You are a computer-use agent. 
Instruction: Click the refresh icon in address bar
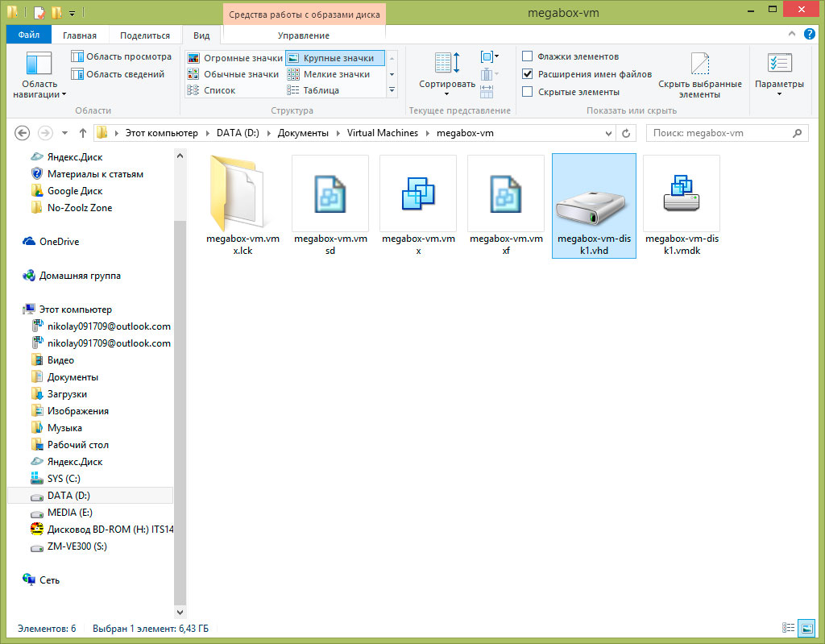(x=628, y=133)
